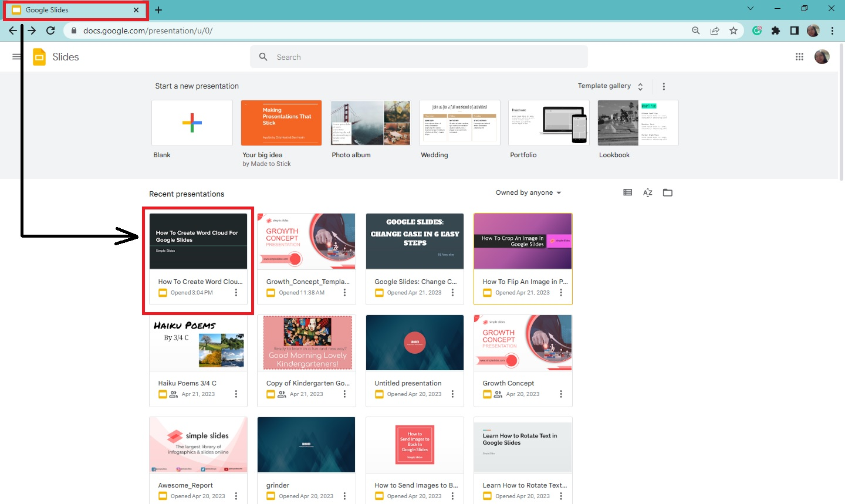Open menu for grinder file

point(344,496)
